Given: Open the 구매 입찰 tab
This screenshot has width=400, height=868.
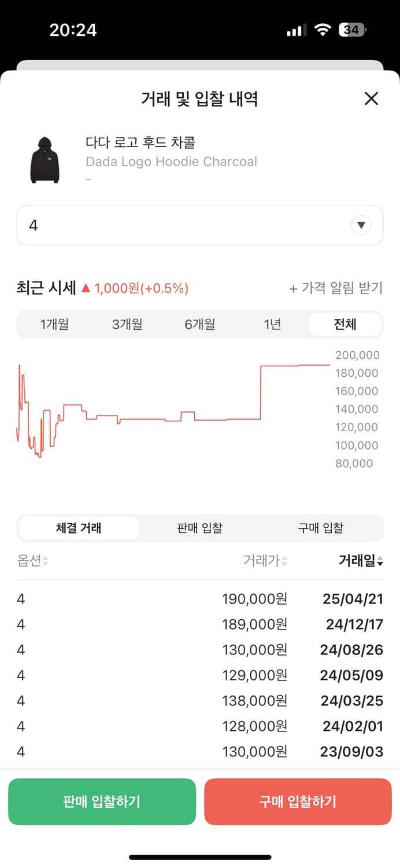Looking at the screenshot, I should [321, 528].
